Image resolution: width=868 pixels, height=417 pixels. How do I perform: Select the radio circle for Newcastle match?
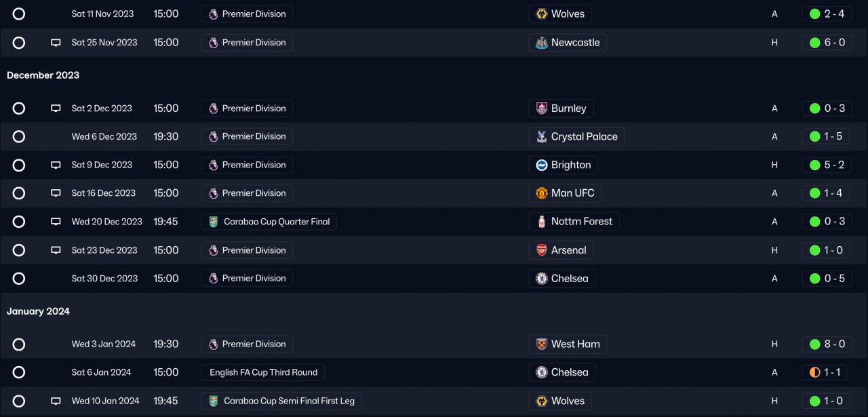pyautogui.click(x=19, y=43)
